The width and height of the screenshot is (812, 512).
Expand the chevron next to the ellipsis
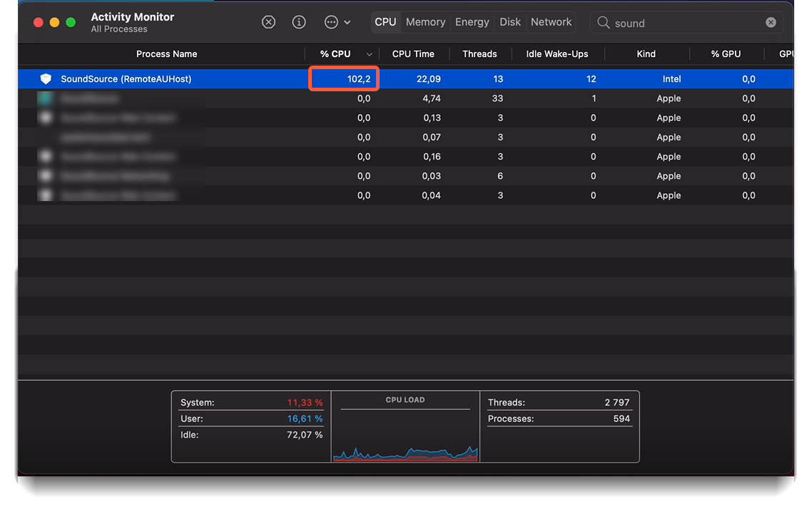point(347,22)
